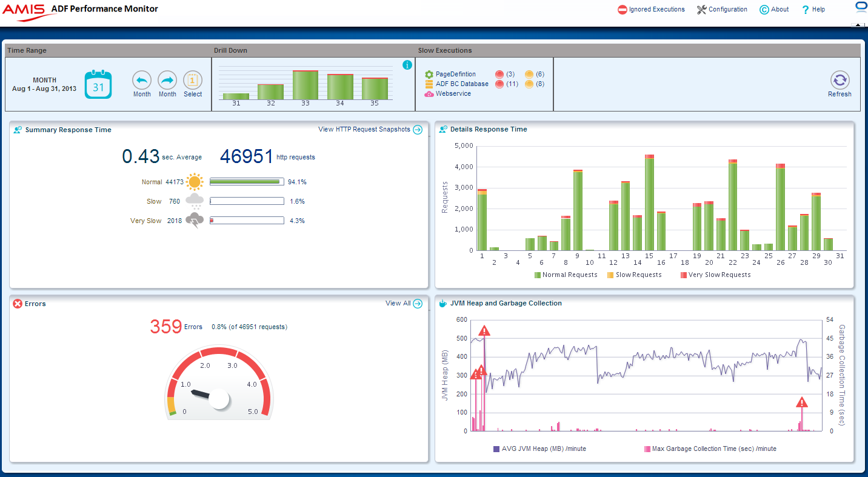This screenshot has height=477, width=868.
Task: Select the previous Month arrow icon
Action: point(142,79)
